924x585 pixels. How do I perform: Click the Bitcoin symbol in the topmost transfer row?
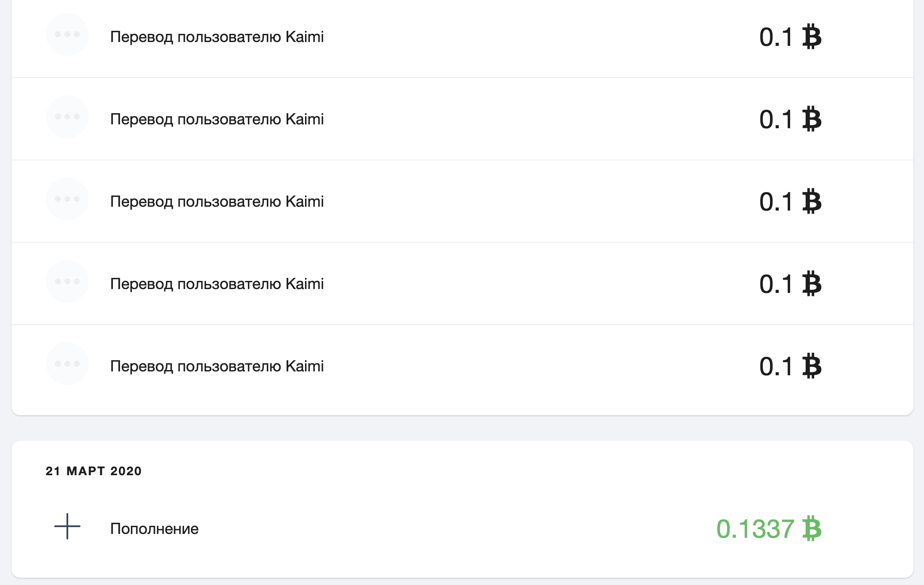pyautogui.click(x=812, y=37)
